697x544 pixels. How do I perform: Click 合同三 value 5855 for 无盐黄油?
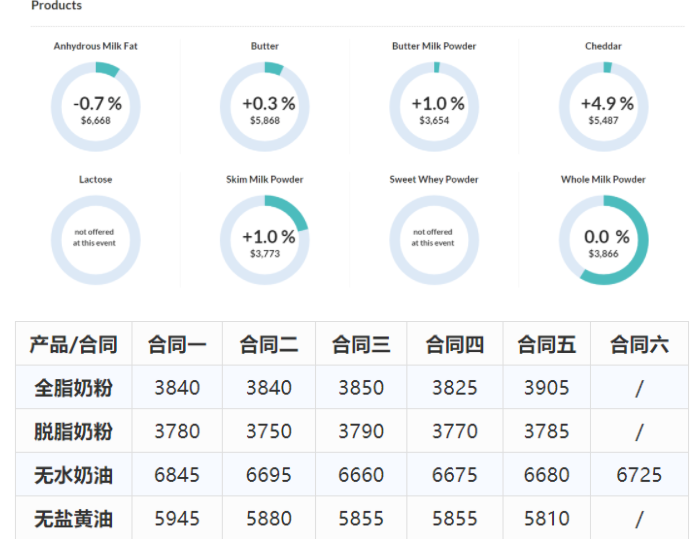(361, 518)
